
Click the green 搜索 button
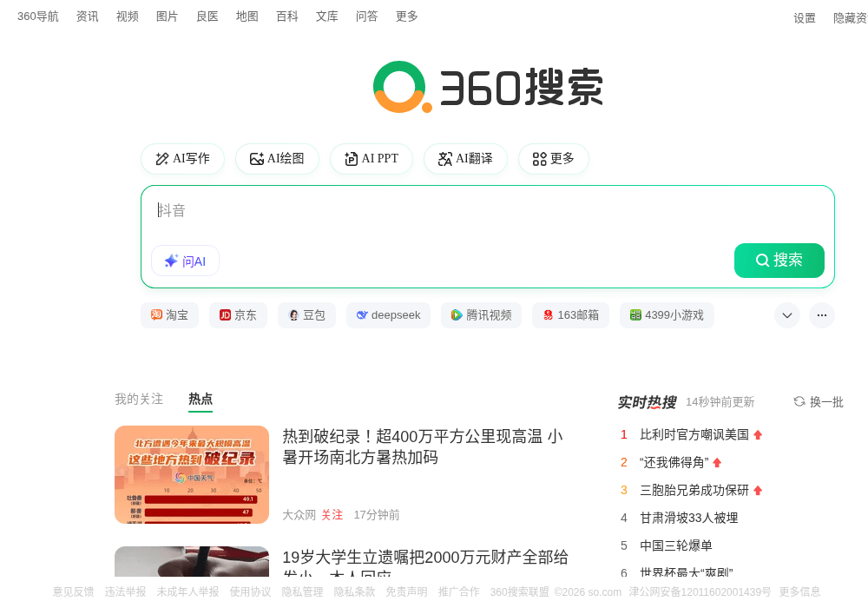coord(779,261)
